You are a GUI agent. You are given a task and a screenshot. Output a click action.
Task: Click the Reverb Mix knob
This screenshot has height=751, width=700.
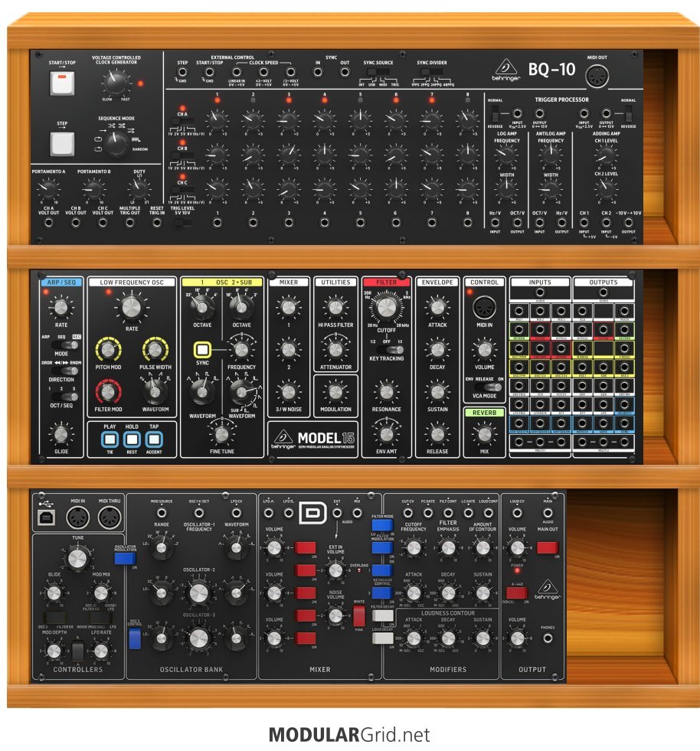483,435
